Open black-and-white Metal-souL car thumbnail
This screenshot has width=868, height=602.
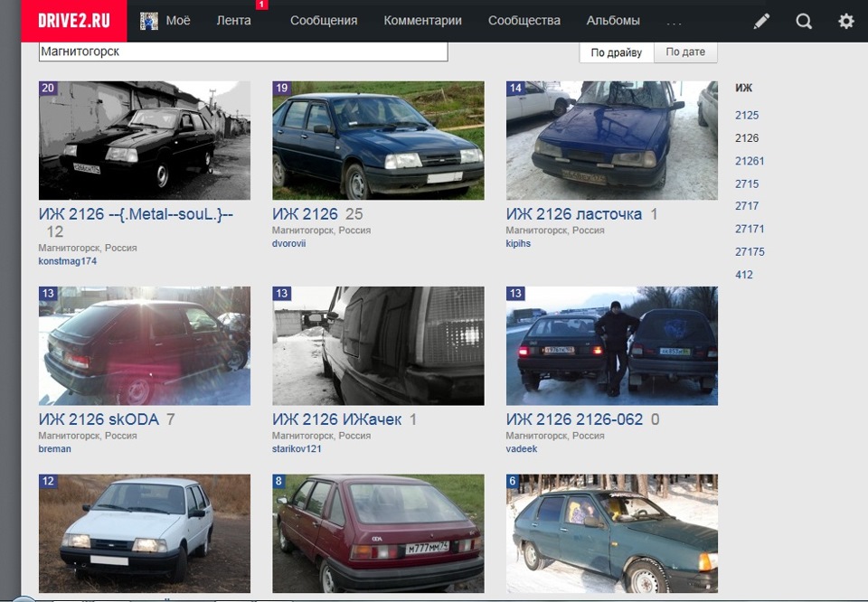coord(145,140)
